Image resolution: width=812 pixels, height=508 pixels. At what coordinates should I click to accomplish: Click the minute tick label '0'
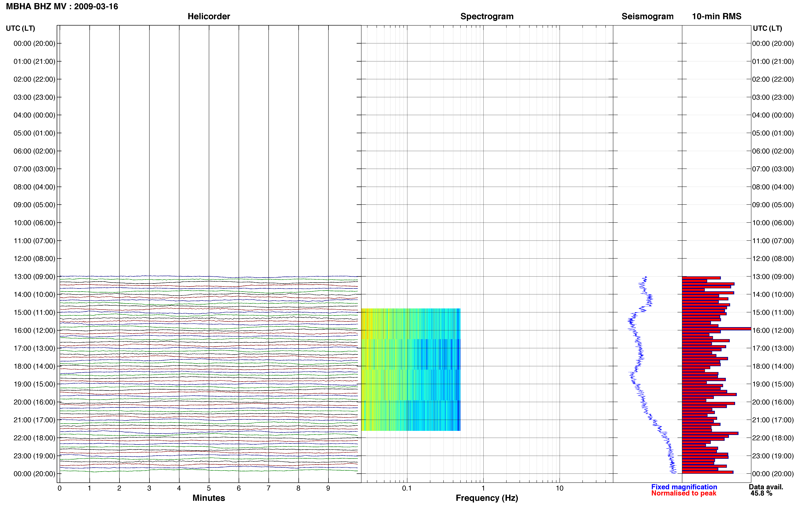tap(59, 488)
